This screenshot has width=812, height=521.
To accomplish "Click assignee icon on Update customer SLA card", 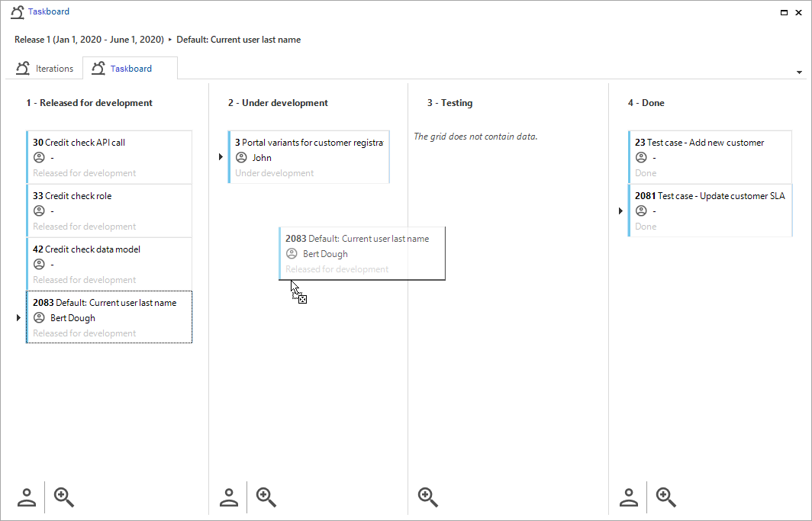I will pyautogui.click(x=641, y=211).
